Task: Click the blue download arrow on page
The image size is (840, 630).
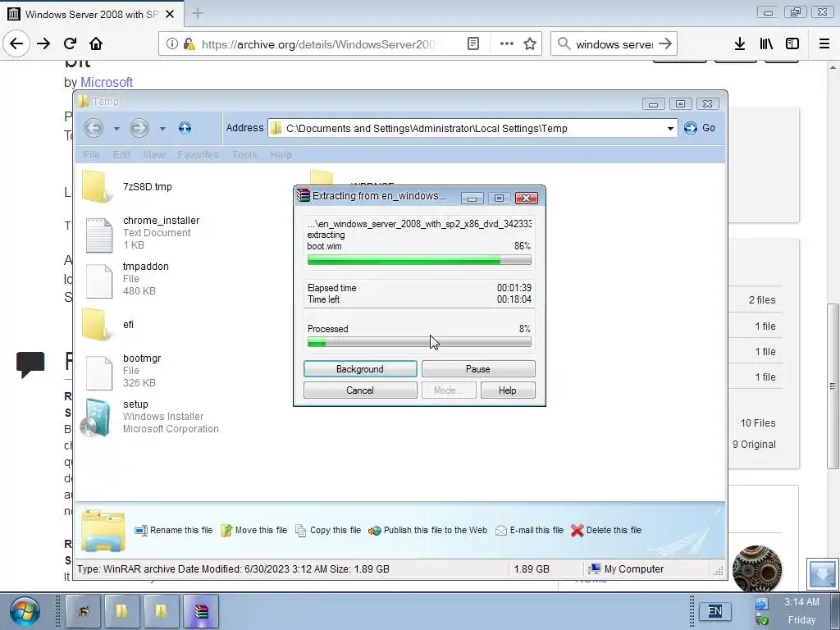Action: [822, 573]
